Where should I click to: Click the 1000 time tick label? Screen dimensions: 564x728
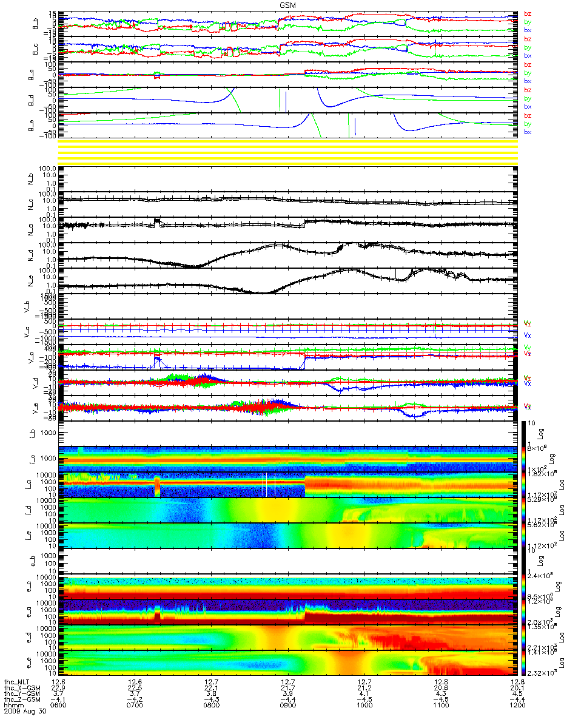(x=364, y=706)
